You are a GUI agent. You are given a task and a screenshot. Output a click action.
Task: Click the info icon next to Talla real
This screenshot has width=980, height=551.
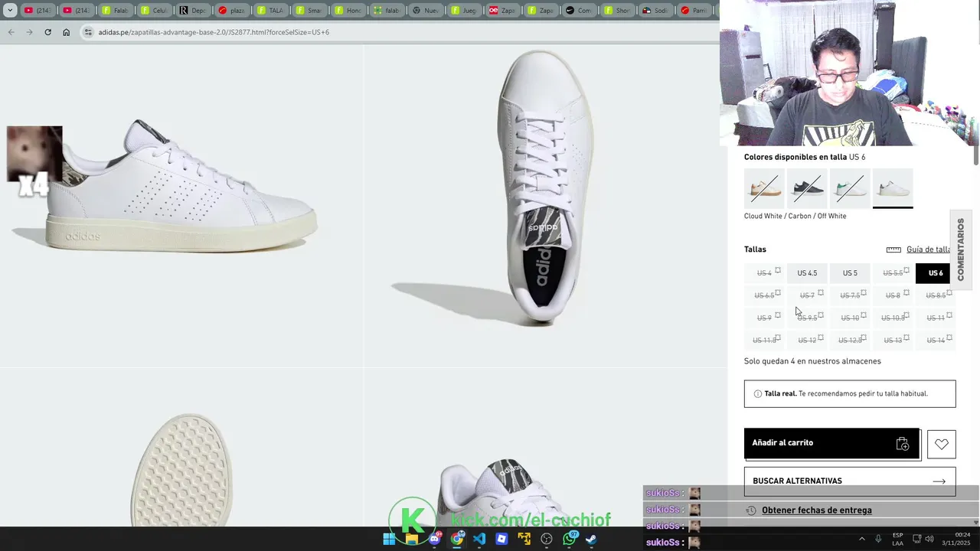coord(757,393)
